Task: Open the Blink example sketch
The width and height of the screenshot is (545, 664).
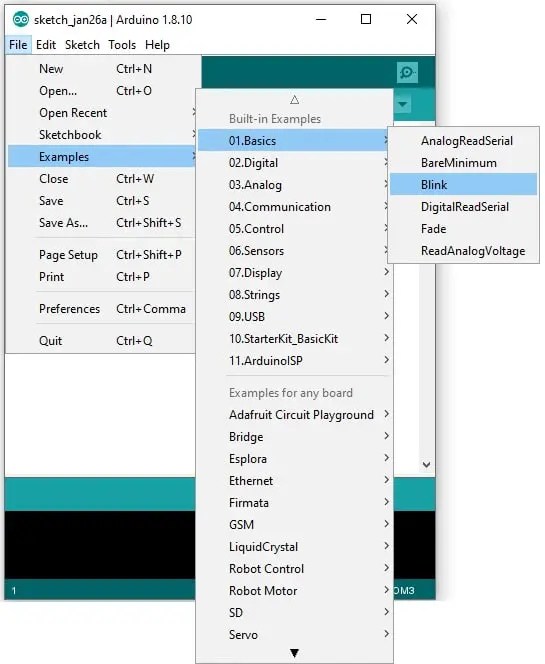Action: [x=464, y=185]
